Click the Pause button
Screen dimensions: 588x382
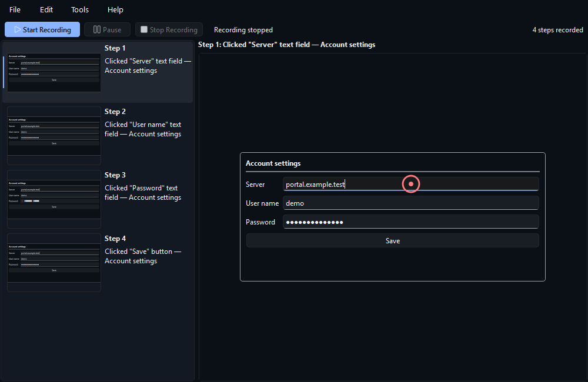(x=107, y=29)
